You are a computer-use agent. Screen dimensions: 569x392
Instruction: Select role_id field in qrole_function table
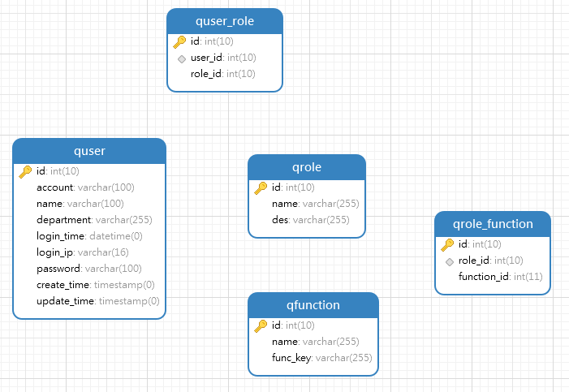pos(490,261)
